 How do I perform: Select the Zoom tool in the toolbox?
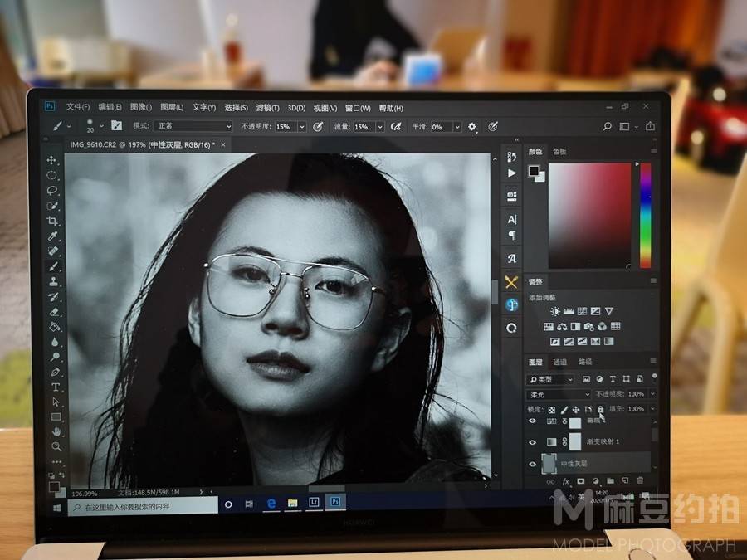56,446
